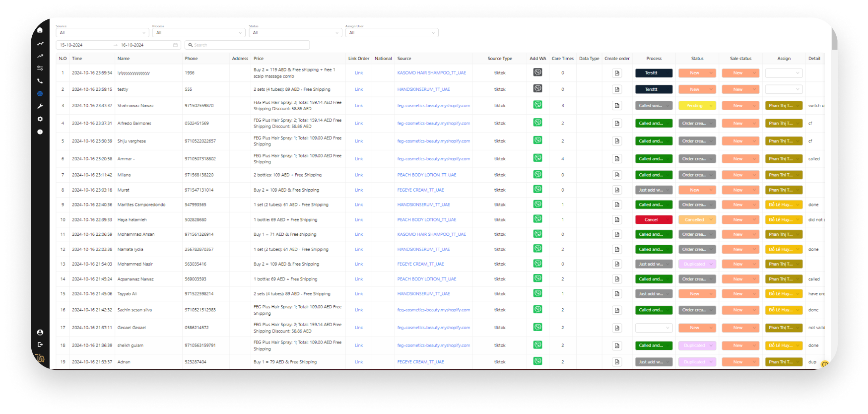Open the wrench tools sidebar icon
Image resolution: width=868 pixels, height=414 pixels.
point(40,106)
